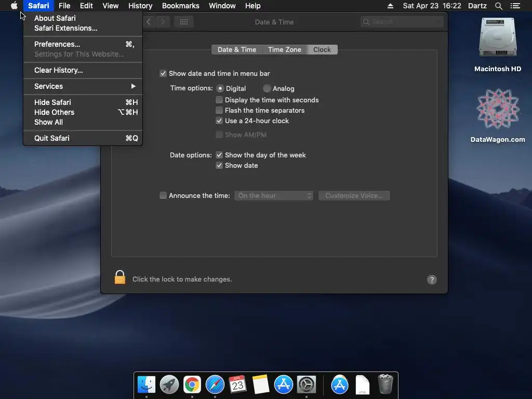532x399 pixels.
Task: Open the Safari menu in menu bar
Action: [x=38, y=6]
